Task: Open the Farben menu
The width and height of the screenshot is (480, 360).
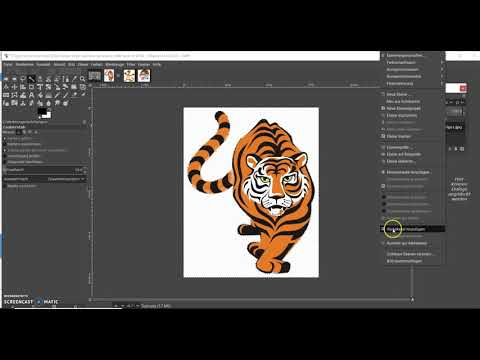Action: (97, 64)
